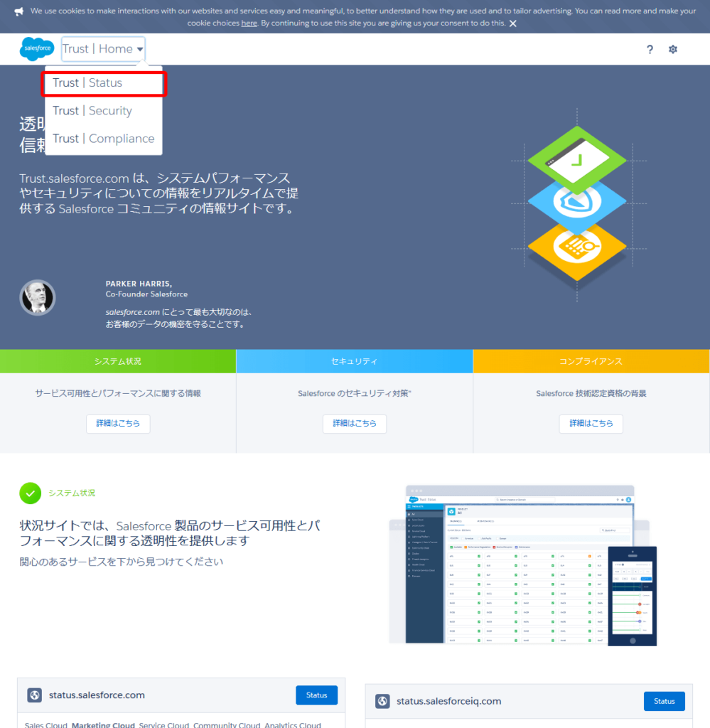Open the settings gear icon
710x728 pixels.
(x=673, y=49)
